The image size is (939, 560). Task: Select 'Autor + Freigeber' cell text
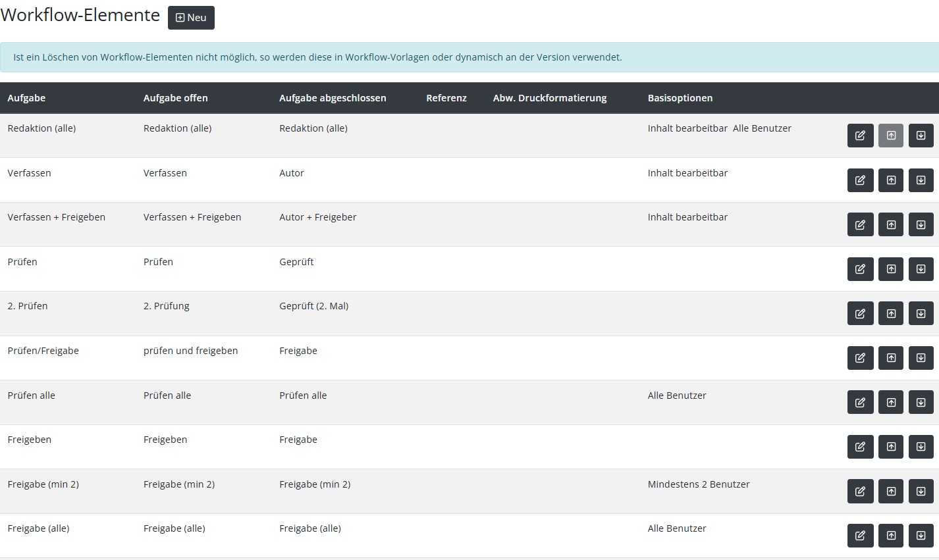point(318,217)
